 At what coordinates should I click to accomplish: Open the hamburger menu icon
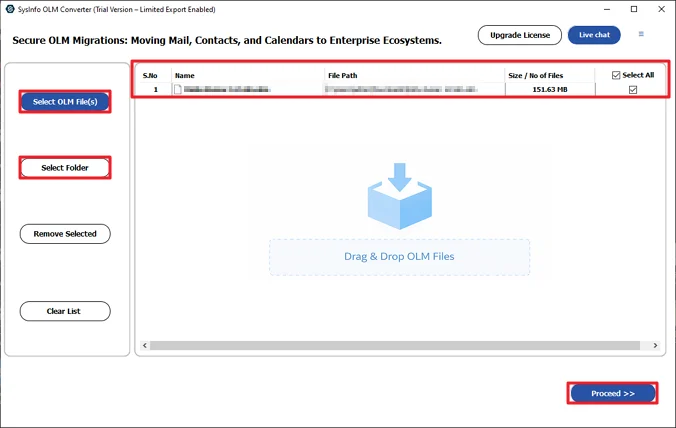[x=641, y=34]
